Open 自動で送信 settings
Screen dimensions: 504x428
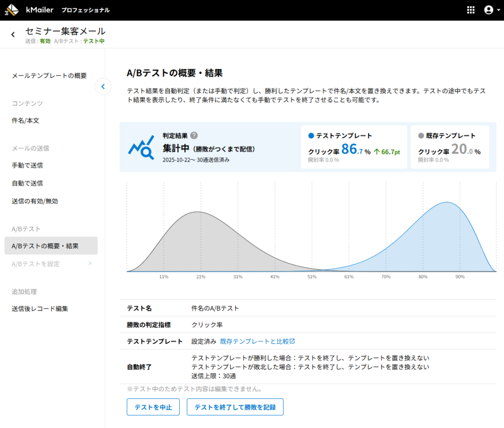pos(27,183)
